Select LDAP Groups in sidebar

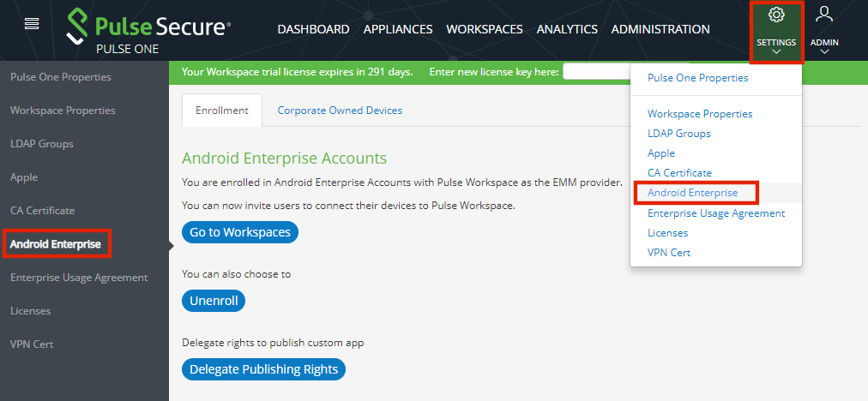[42, 144]
